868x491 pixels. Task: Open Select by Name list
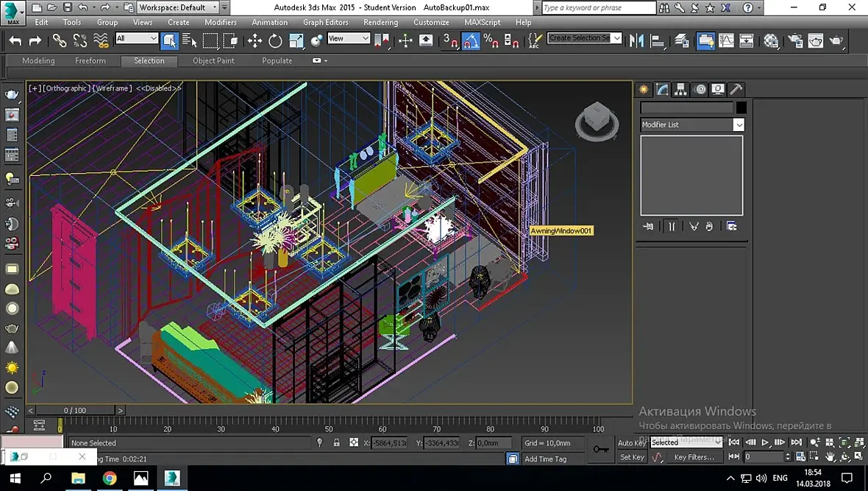point(190,40)
